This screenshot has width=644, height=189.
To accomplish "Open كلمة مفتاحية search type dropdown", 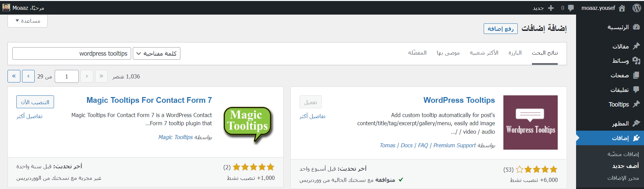I will [157, 54].
